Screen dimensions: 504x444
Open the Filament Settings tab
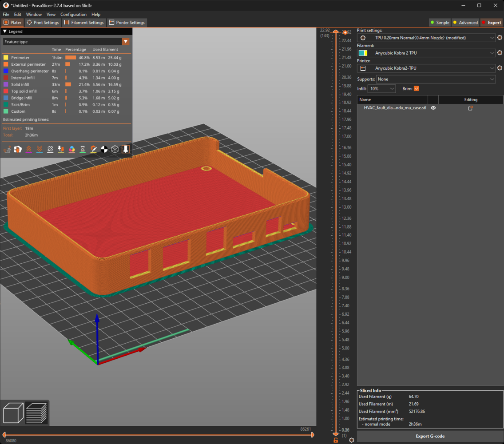84,23
